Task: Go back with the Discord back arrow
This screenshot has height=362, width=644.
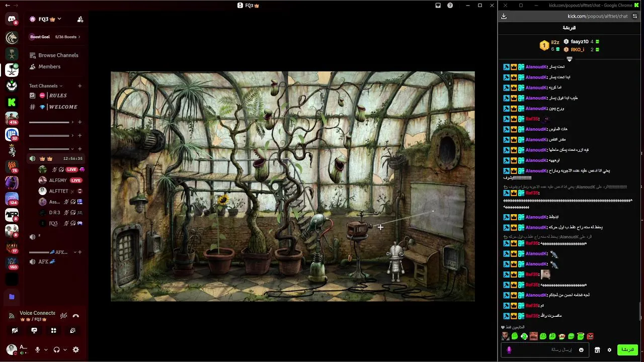Action: click(x=8, y=6)
